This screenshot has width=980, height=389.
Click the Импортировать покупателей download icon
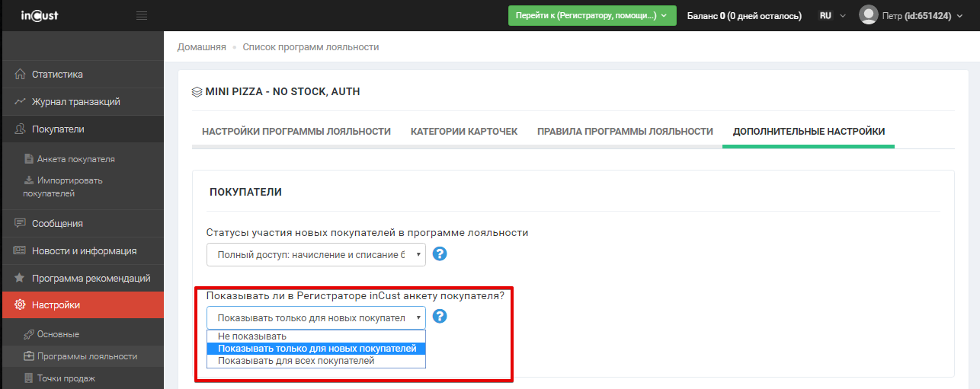[29, 180]
